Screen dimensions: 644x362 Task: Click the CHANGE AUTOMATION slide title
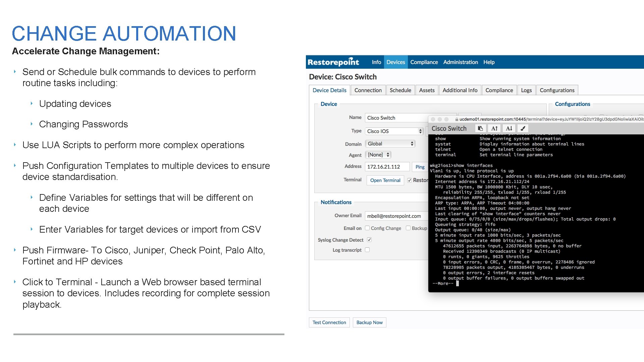tap(124, 34)
